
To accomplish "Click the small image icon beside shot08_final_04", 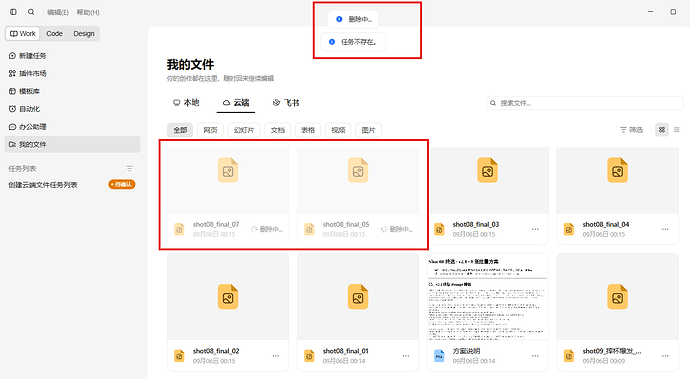I will point(569,229).
